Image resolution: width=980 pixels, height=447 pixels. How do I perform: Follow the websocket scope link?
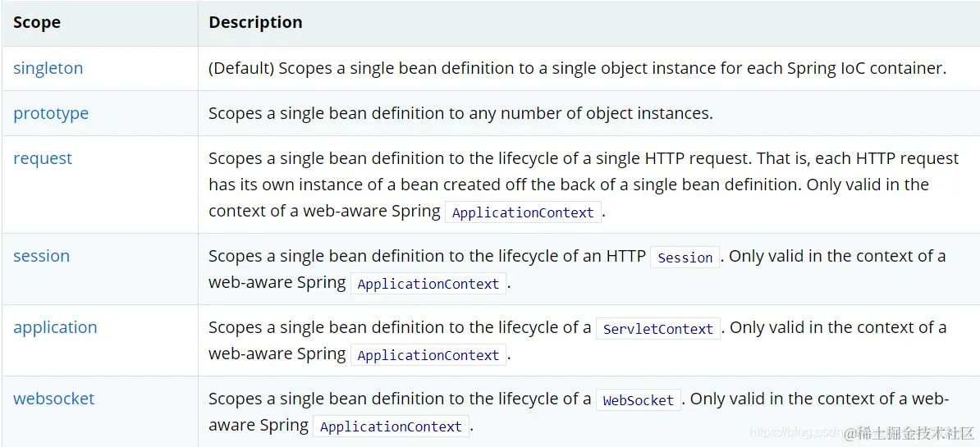[54, 399]
